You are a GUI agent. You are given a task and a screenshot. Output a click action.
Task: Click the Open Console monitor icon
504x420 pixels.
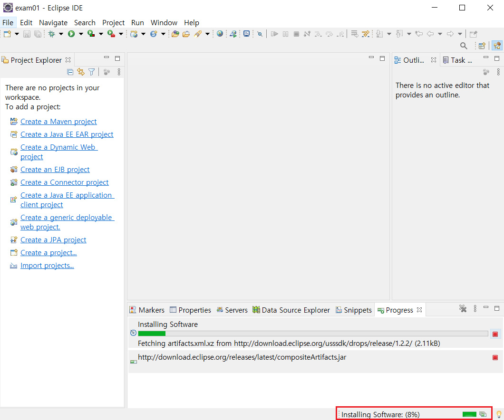(247, 34)
